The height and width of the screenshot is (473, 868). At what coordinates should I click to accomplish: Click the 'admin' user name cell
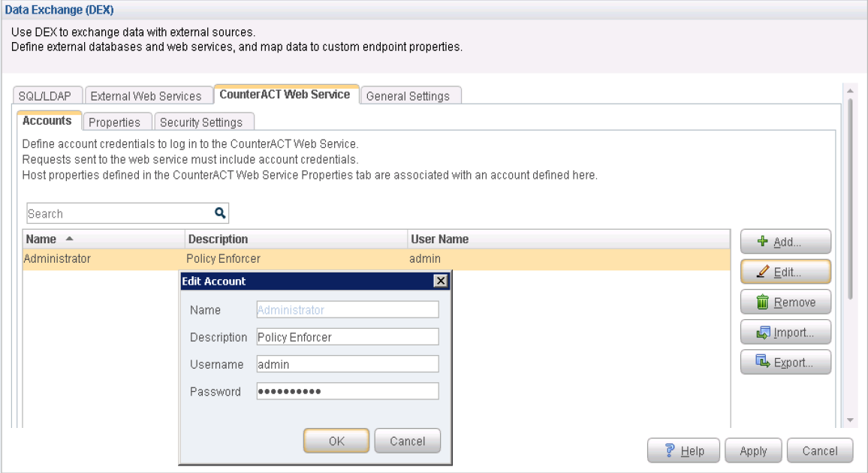point(569,258)
